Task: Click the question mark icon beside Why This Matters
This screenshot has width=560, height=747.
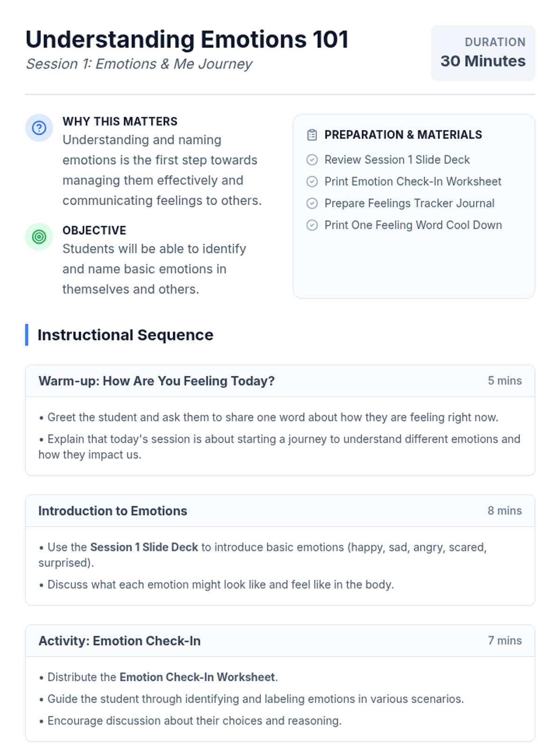Action: tap(39, 127)
